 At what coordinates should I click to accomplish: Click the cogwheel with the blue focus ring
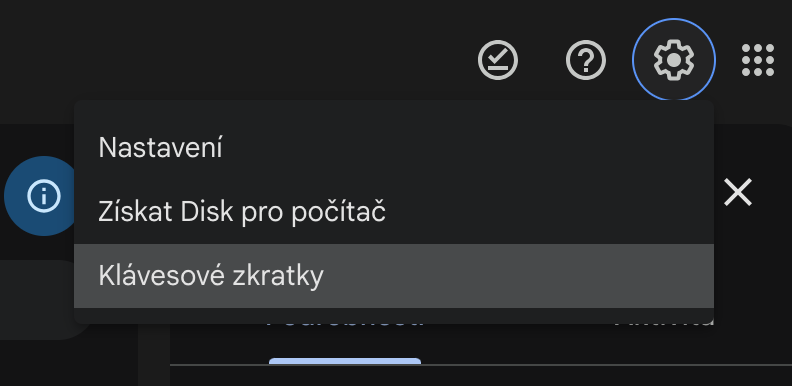674,60
